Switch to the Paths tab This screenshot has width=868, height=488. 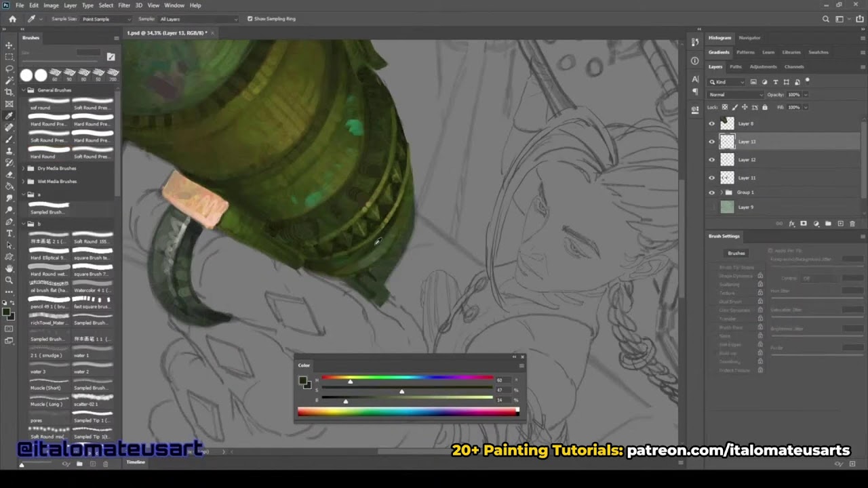736,66
